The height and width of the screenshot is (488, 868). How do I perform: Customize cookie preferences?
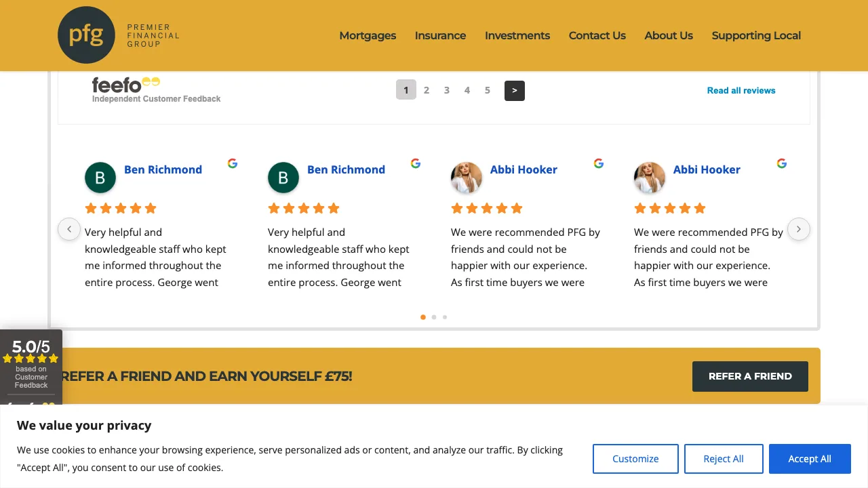point(635,459)
